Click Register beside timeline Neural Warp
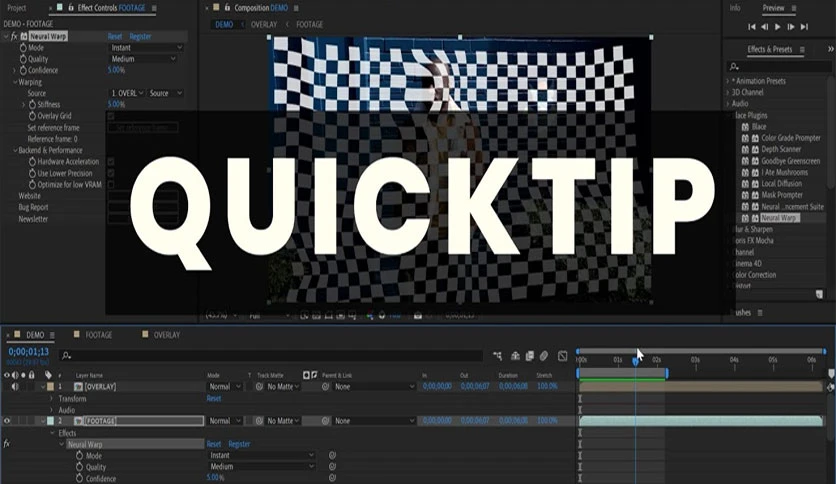The image size is (836, 484). pos(239,444)
